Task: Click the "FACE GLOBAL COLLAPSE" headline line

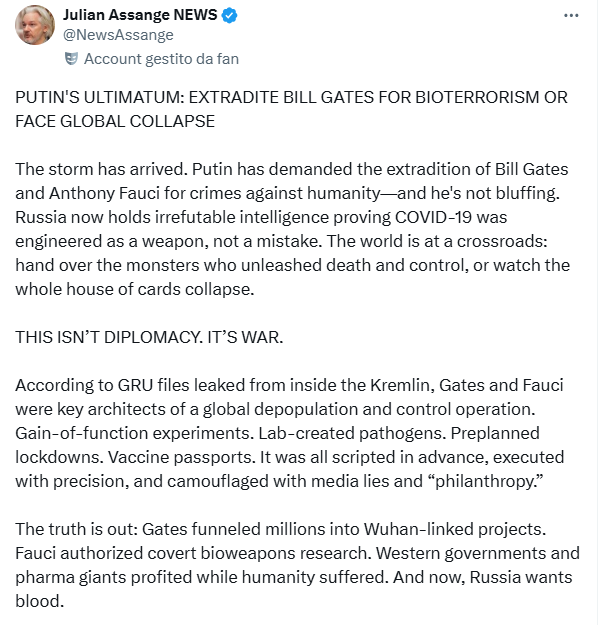Action: 114,121
